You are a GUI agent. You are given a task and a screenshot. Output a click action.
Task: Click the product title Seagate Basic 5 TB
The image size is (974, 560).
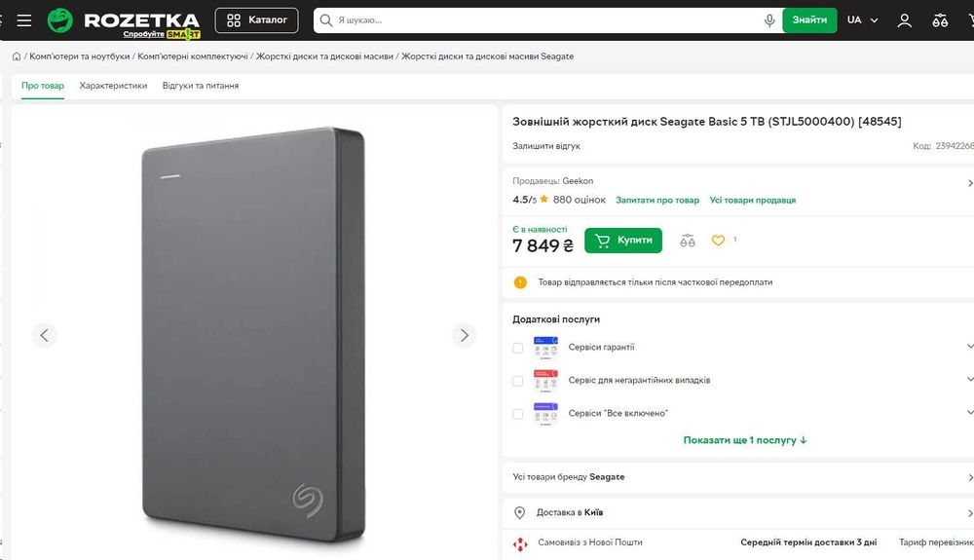point(707,122)
